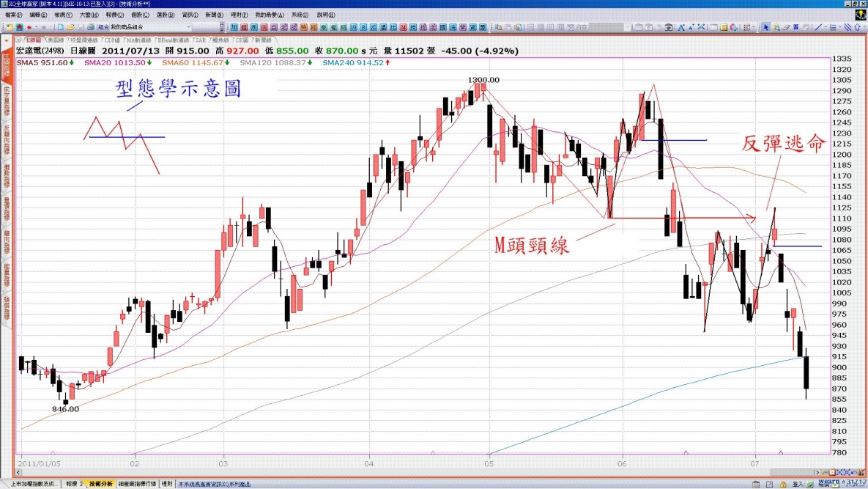Click the home icon in the toolbar
This screenshot has width=868, height=489.
(19, 27)
